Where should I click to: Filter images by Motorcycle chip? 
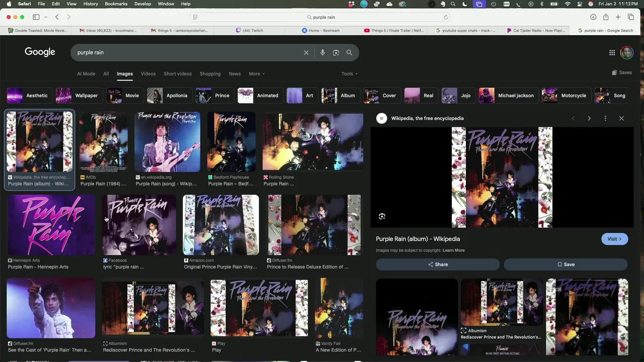566,96
